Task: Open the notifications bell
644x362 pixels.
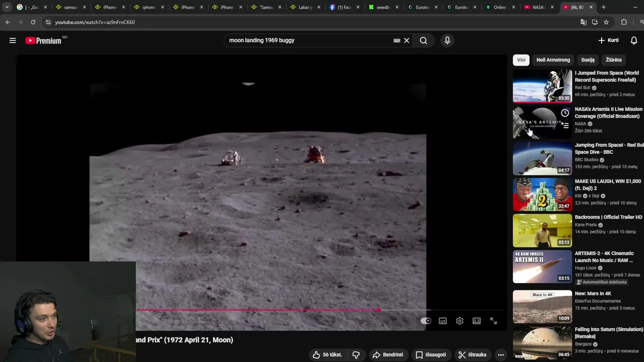Action: coord(634,41)
